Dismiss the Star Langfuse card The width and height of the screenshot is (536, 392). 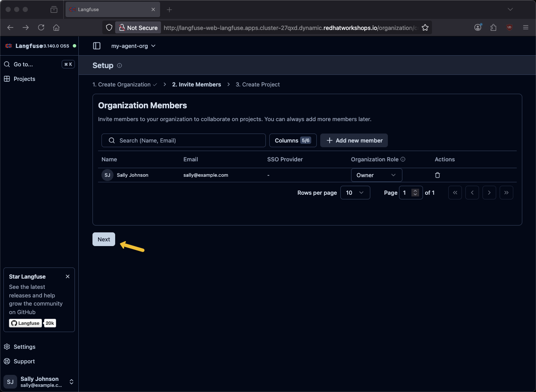[x=68, y=276]
